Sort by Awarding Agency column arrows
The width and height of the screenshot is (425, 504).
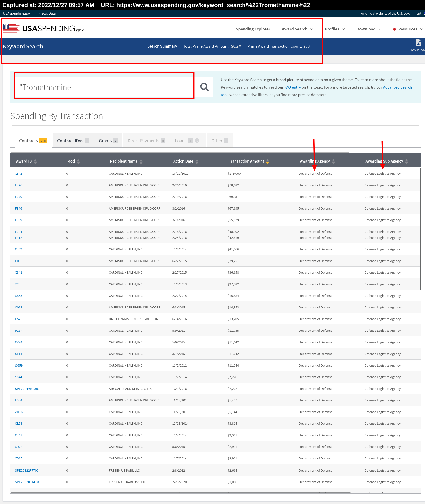(x=334, y=161)
